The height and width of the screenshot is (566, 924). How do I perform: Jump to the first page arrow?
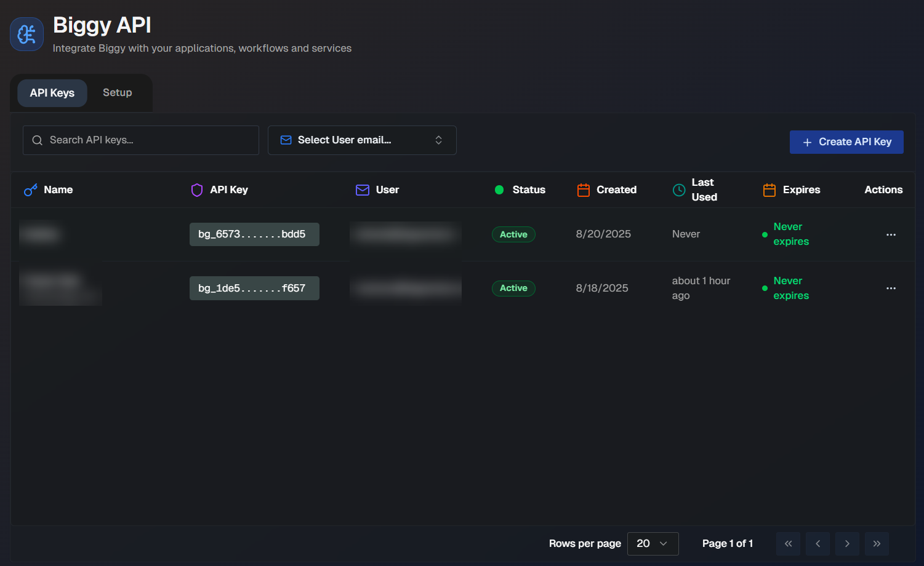pos(788,544)
